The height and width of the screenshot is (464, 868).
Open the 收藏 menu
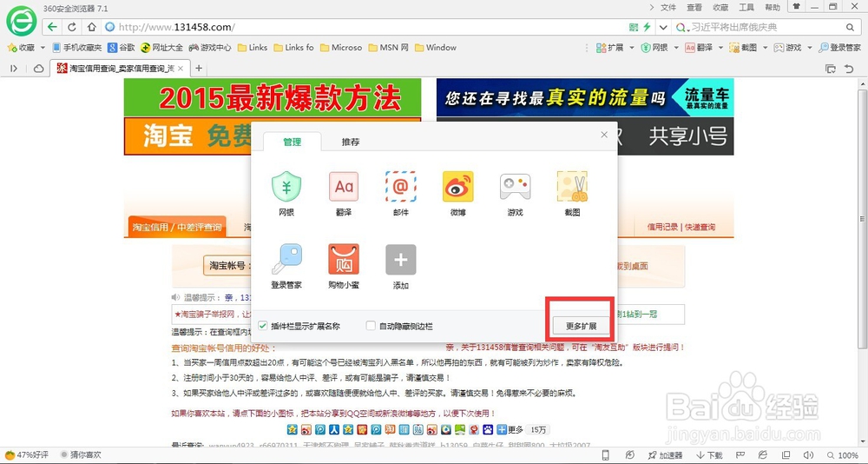coord(720,7)
